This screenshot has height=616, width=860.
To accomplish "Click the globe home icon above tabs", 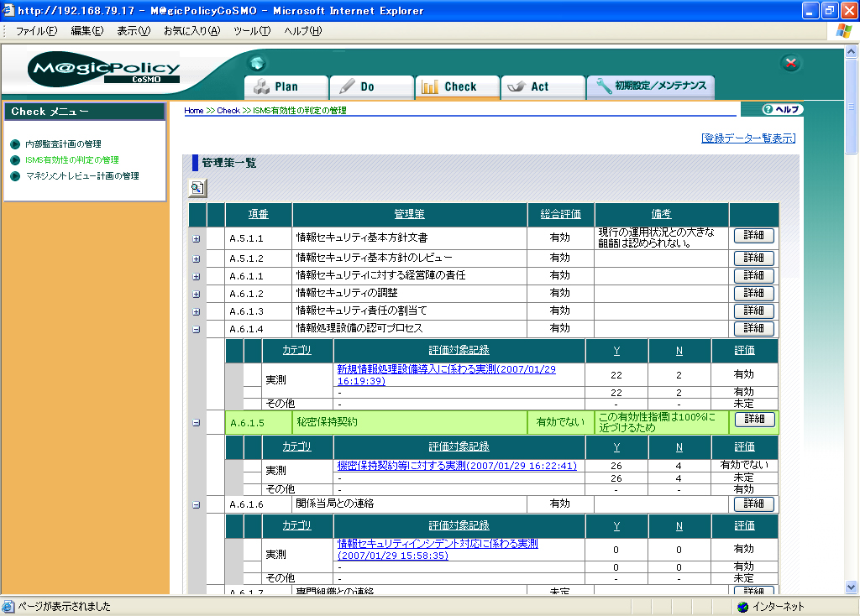I will tap(258, 64).
